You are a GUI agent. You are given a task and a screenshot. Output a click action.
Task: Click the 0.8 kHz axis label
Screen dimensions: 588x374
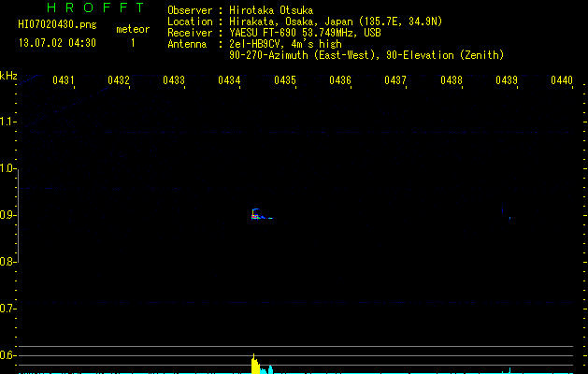coord(7,262)
